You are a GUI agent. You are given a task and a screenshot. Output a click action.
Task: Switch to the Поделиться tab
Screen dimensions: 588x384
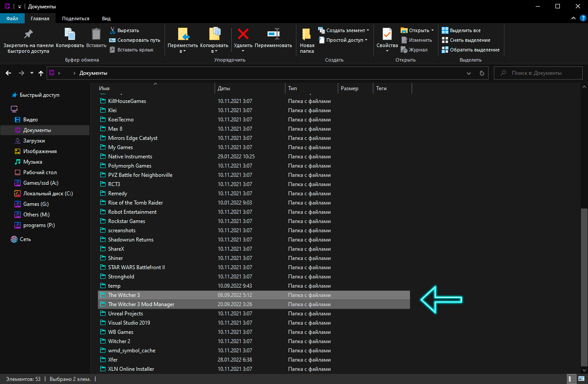(x=76, y=18)
